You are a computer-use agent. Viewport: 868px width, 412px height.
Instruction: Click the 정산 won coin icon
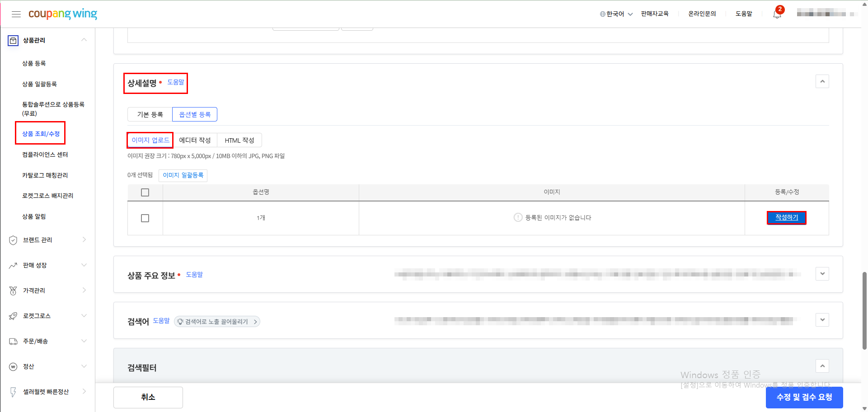click(x=13, y=367)
